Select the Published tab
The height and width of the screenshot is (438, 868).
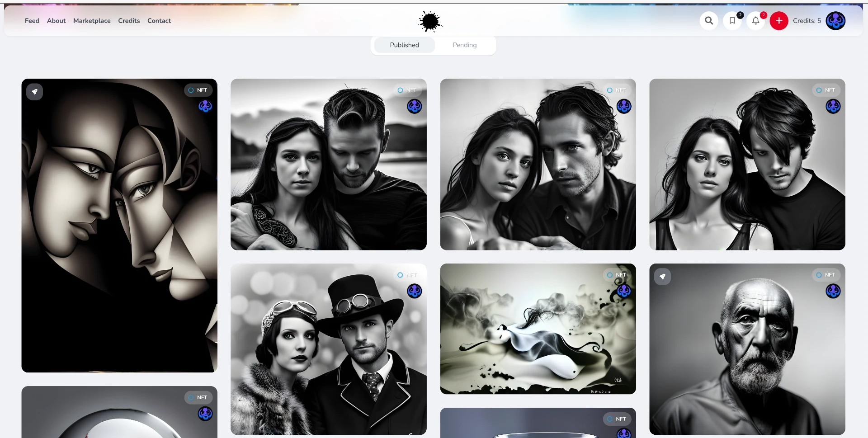(x=405, y=45)
